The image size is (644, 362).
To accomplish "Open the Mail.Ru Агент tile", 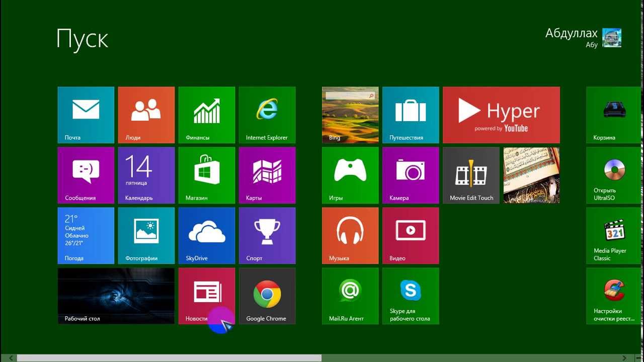I will pos(351,296).
